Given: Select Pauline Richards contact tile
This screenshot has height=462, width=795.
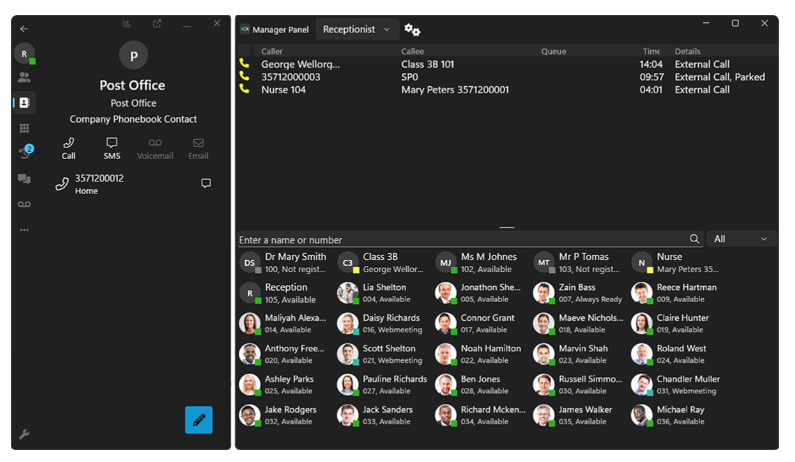Looking at the screenshot, I should coord(382,384).
